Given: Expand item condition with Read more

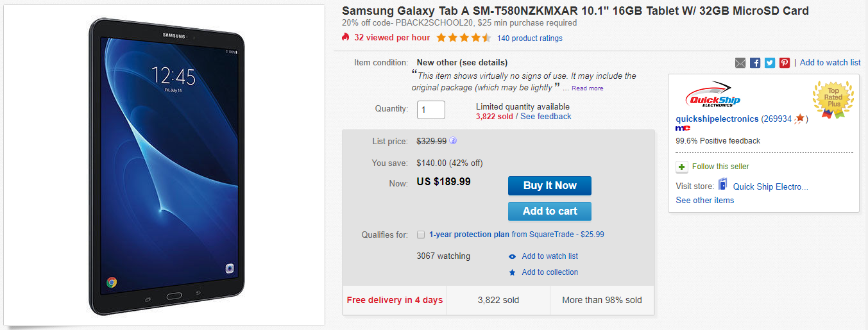Looking at the screenshot, I should (x=587, y=88).
